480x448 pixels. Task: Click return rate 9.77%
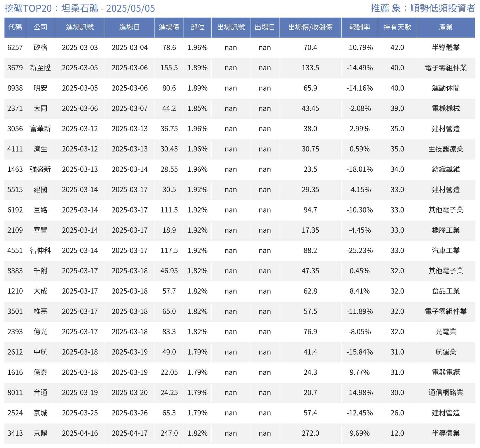point(360,373)
